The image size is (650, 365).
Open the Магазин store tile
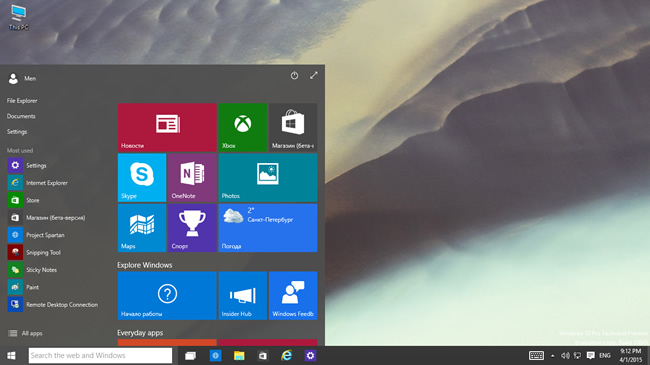(293, 127)
